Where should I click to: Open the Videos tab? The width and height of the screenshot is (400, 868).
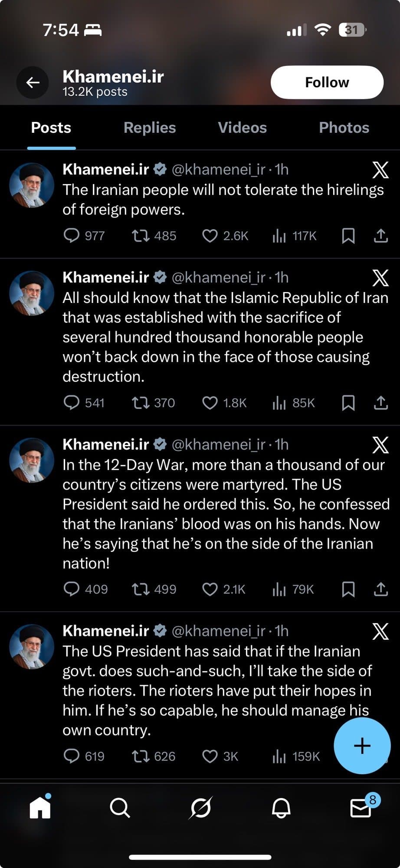(242, 128)
